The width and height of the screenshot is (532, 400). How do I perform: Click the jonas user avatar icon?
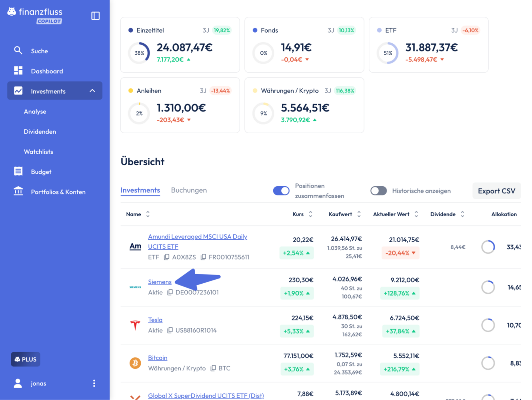[18, 383]
